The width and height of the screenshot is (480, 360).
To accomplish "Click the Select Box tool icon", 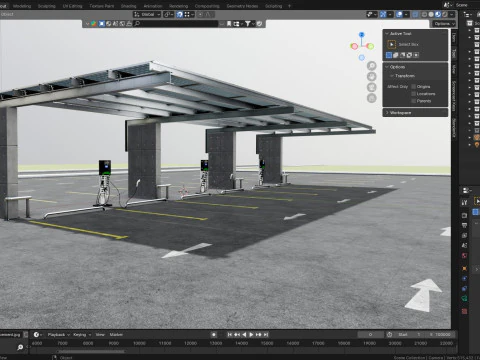I will tap(392, 44).
